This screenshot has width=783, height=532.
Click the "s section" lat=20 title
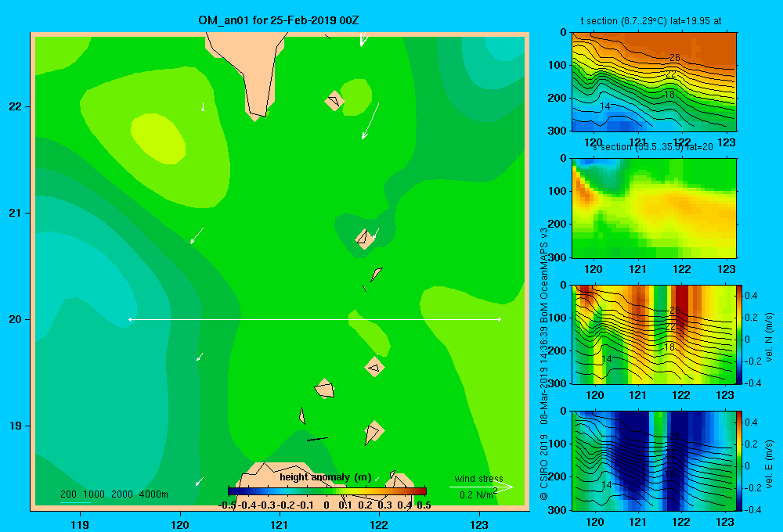click(653, 147)
